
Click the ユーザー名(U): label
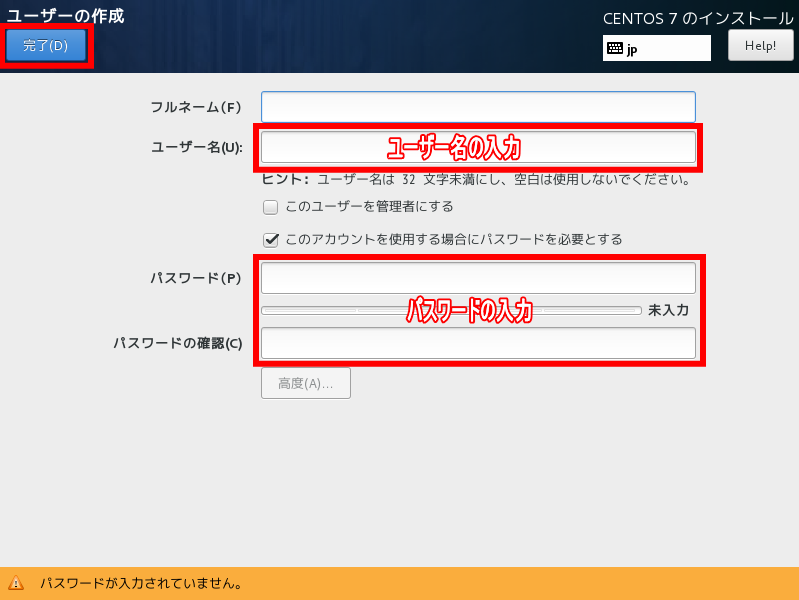pos(197,147)
